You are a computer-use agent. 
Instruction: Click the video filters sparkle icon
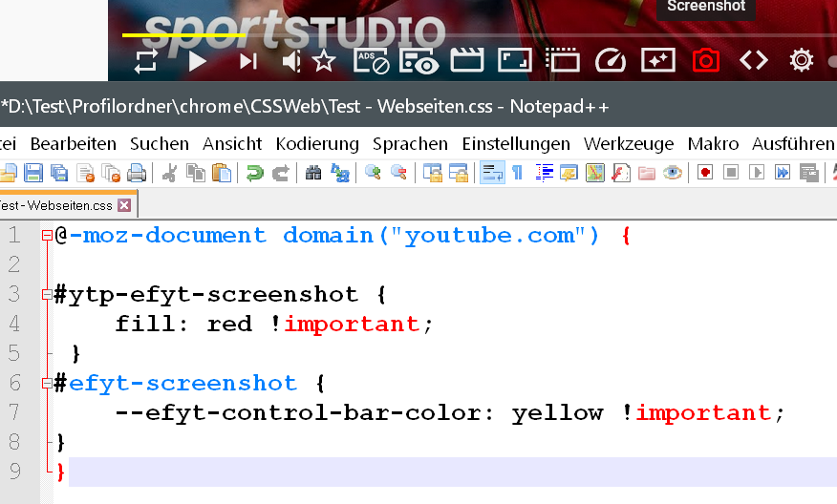(x=658, y=60)
